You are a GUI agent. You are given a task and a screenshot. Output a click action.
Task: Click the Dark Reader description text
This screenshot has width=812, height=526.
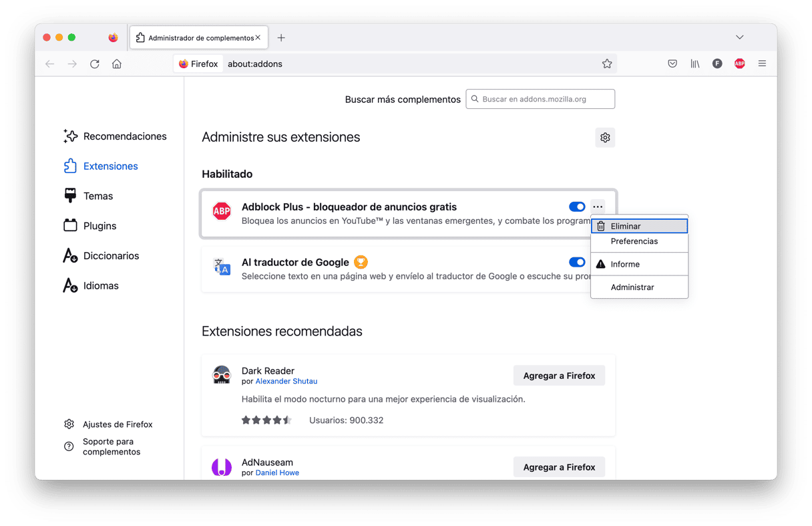[x=383, y=400]
